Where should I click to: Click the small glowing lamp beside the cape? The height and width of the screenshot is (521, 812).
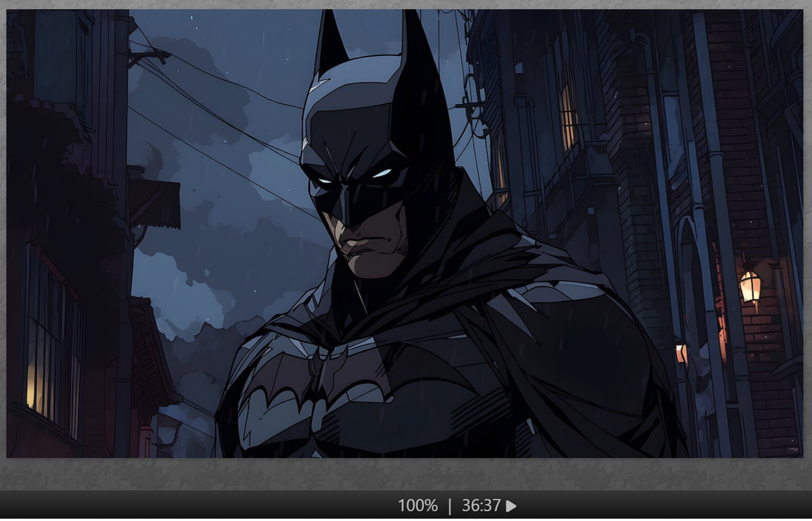pos(681,353)
